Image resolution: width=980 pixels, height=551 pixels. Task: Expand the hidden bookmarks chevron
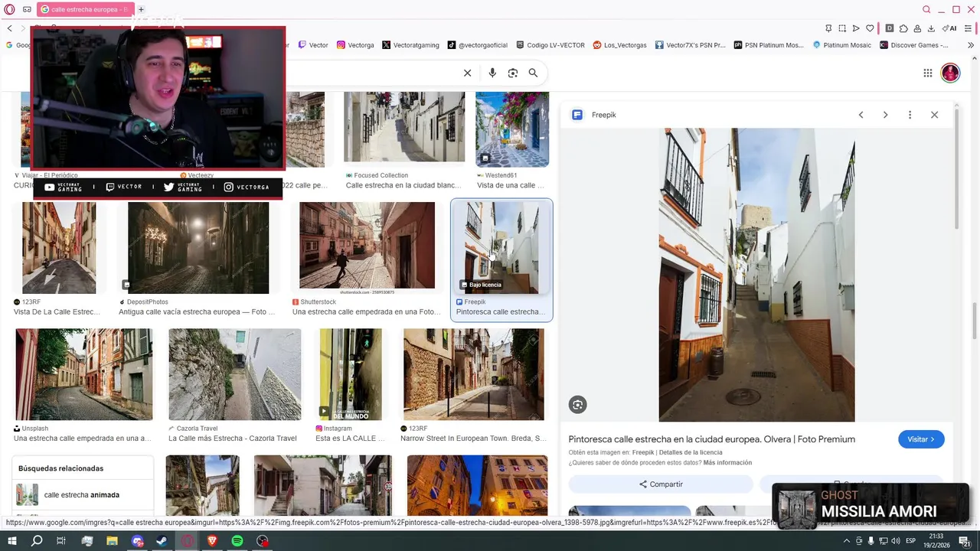point(969,45)
